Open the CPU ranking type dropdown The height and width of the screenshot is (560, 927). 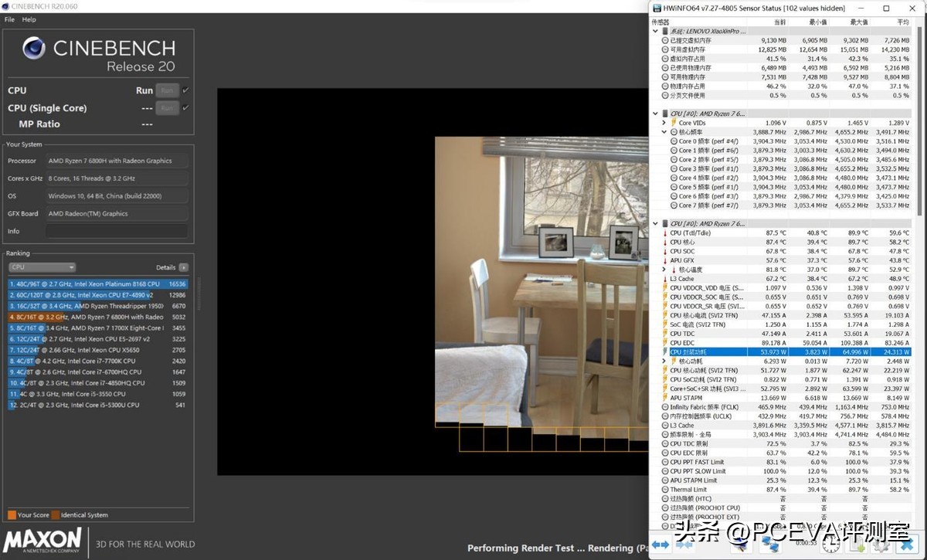(42, 267)
